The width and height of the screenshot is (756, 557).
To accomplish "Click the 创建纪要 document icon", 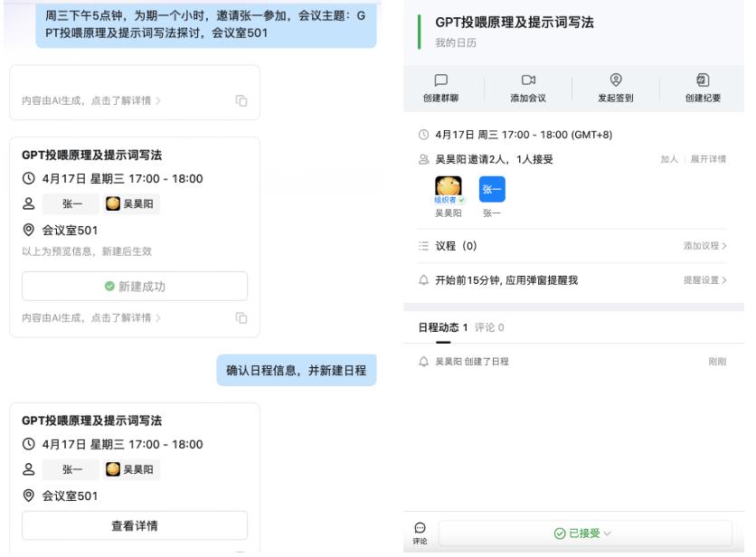I will point(703,80).
